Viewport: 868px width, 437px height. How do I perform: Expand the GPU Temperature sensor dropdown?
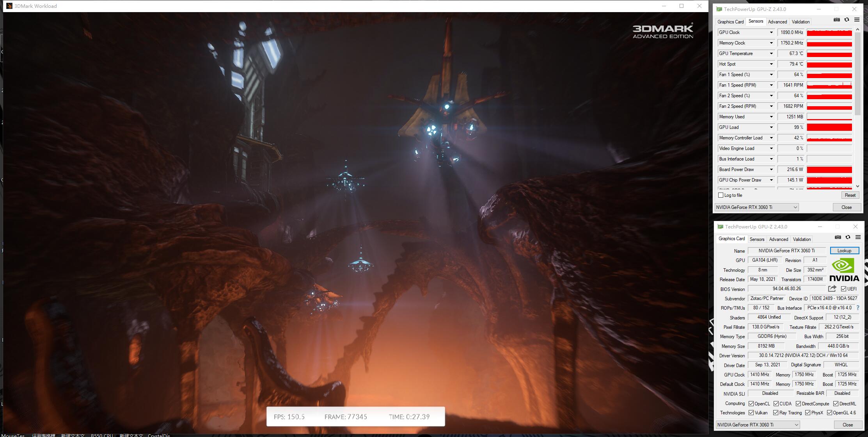[771, 54]
